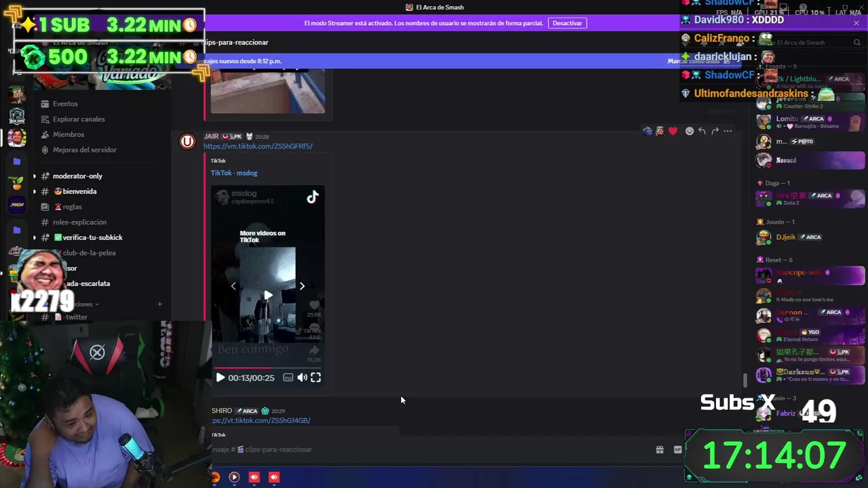Screen dimensions: 868x488
Task: Add a channel with the plus icon
Action: pyautogui.click(x=159, y=304)
